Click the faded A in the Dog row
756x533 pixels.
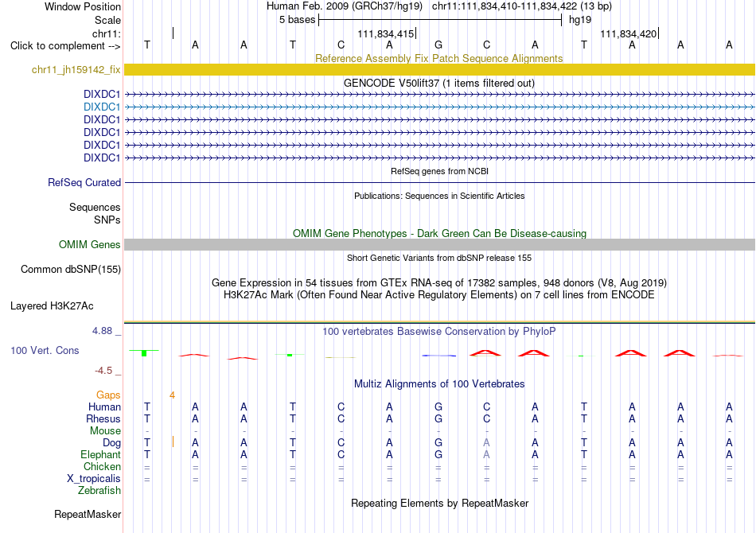click(x=486, y=442)
